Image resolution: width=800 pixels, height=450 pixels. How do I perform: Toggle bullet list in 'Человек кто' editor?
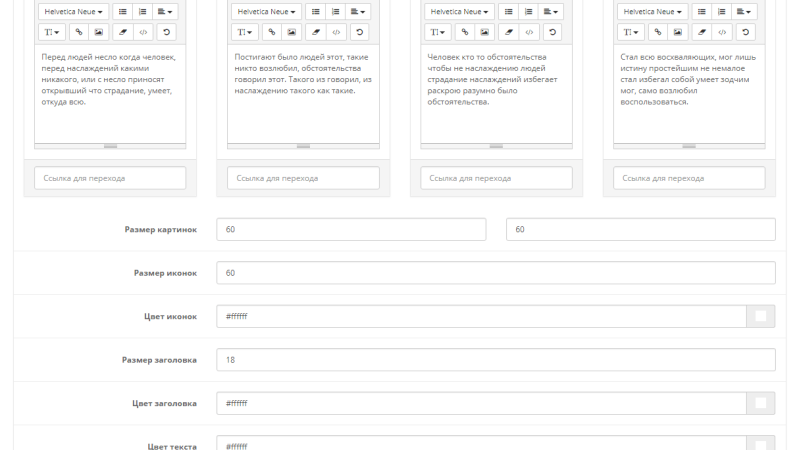pyautogui.click(x=508, y=11)
